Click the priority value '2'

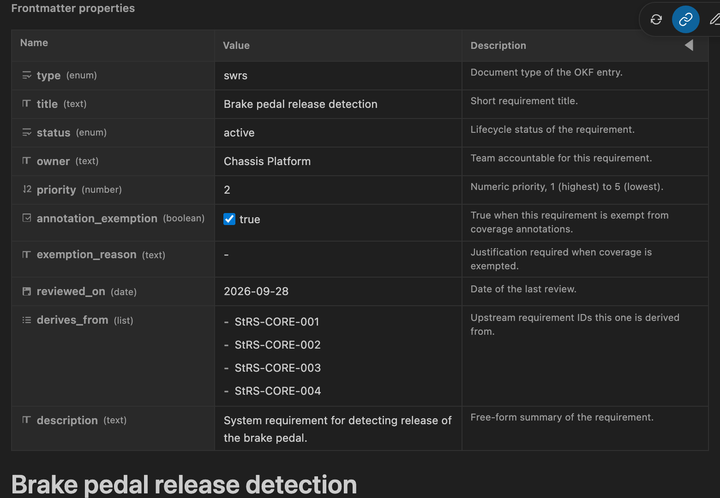[227, 190]
